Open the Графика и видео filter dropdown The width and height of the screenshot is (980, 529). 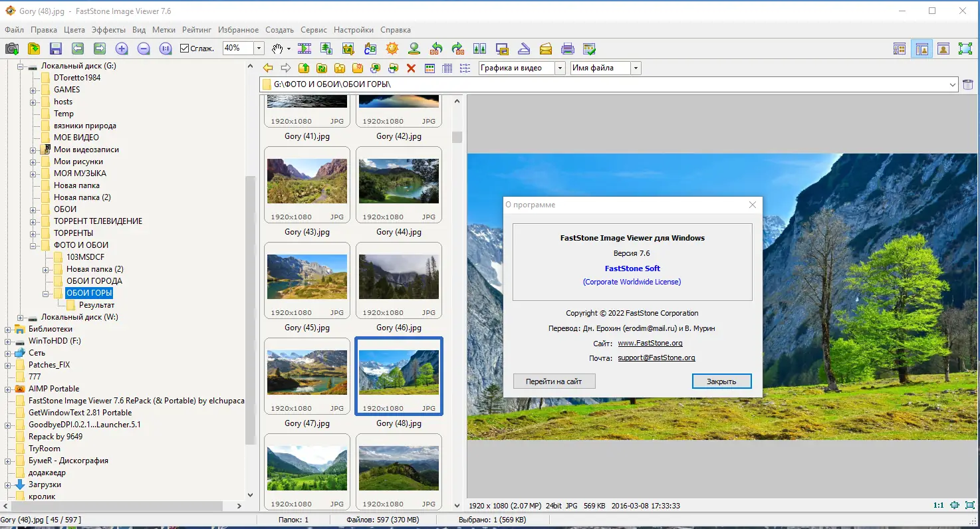(559, 68)
